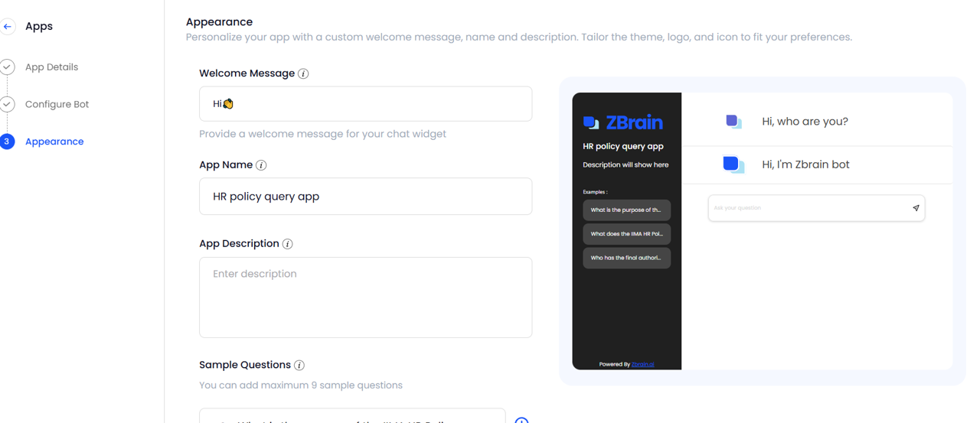Click the App Description info icon
This screenshot has height=423, width=980.
(x=288, y=244)
